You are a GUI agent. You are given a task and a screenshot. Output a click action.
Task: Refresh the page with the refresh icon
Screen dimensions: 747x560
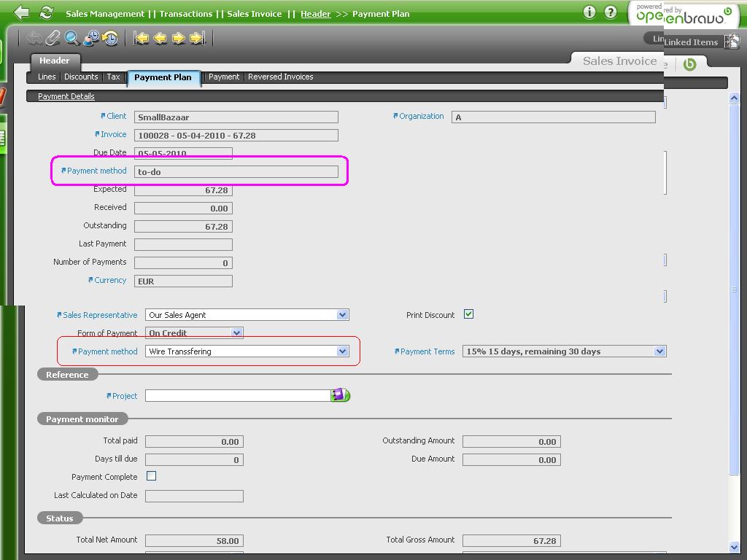click(46, 12)
